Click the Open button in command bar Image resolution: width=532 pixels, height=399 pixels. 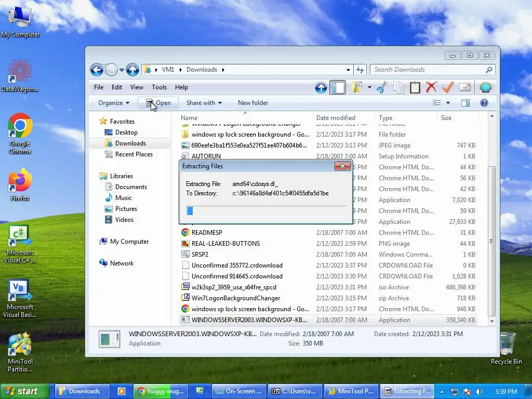pos(158,103)
